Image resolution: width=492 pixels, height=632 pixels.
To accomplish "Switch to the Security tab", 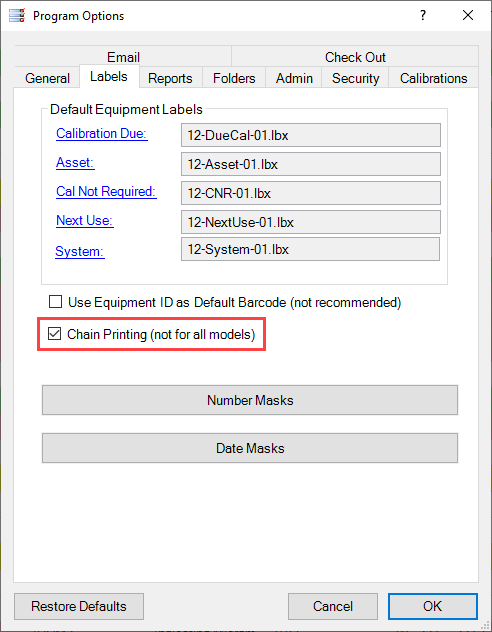I will coord(355,78).
